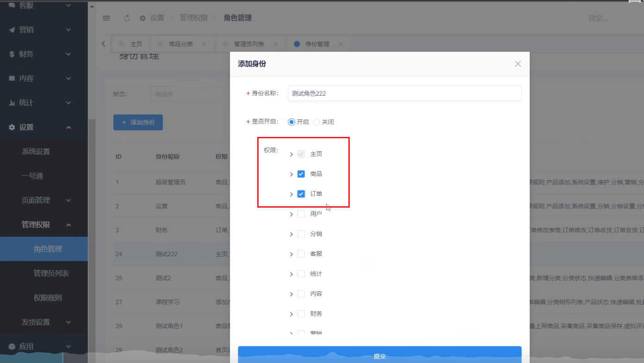Click the 超级管理员 role name
The image size is (644, 363).
click(x=170, y=182)
